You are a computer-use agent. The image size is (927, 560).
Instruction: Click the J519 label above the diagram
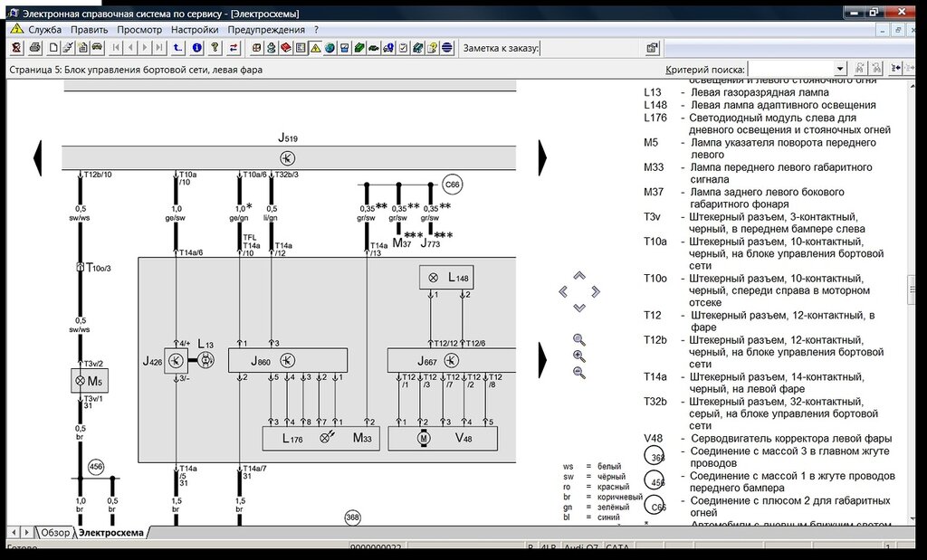tap(288, 138)
